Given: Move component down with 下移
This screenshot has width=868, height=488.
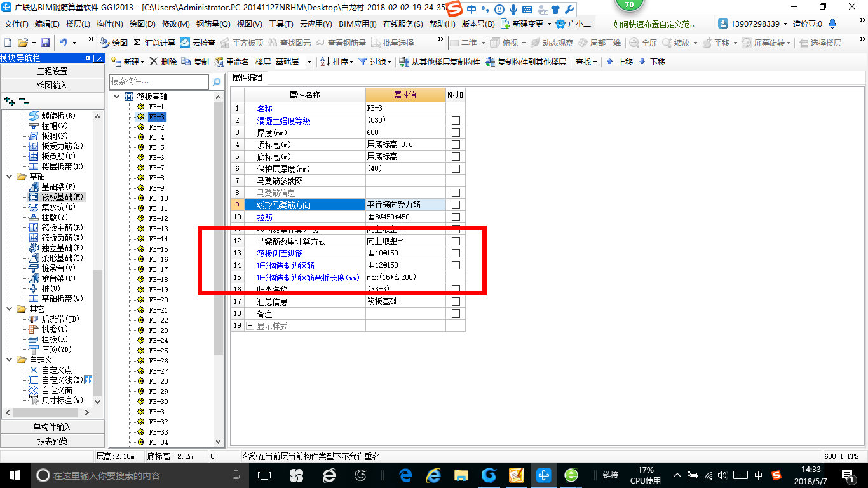Looking at the screenshot, I should click(x=652, y=62).
